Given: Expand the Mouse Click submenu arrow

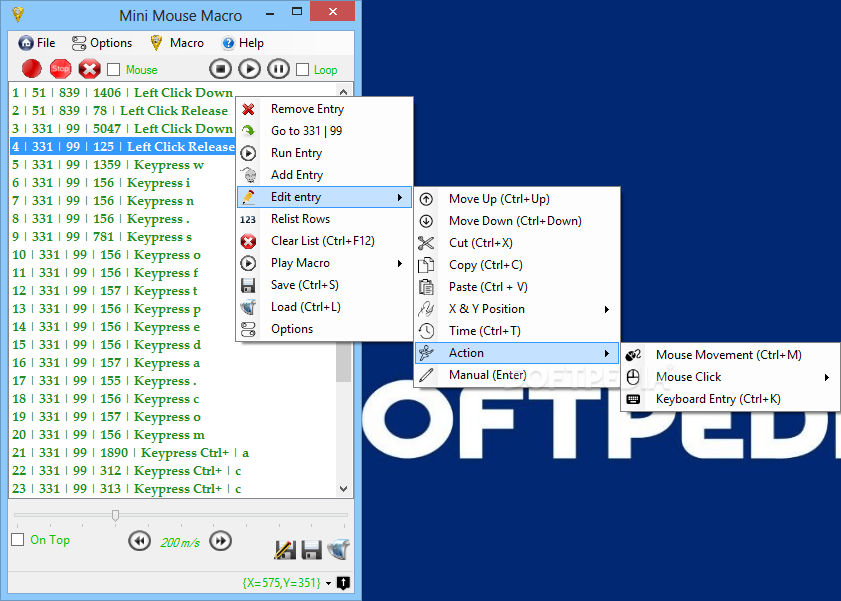Looking at the screenshot, I should (827, 377).
